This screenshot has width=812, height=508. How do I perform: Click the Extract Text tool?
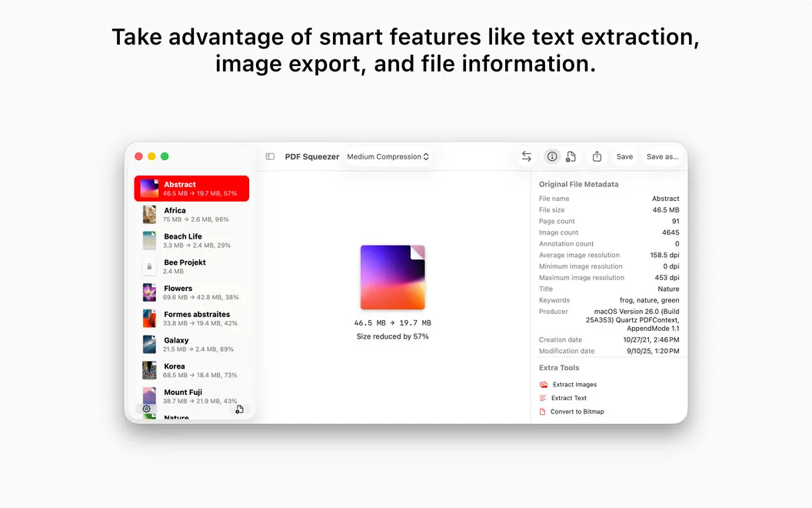pos(563,398)
